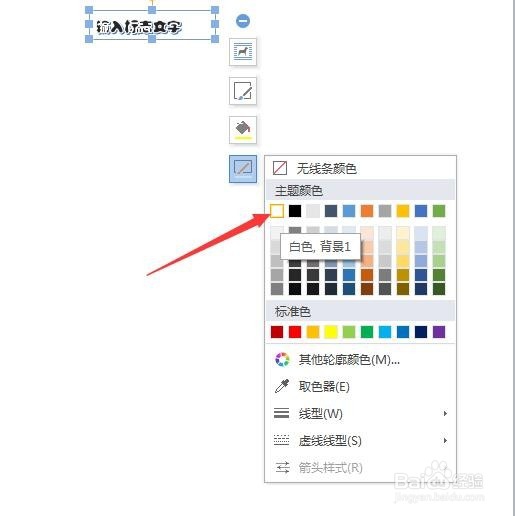Screen dimensions: 515x516
Task: Expand the 虚线线型(S) submenu arrow
Action: pos(445,441)
